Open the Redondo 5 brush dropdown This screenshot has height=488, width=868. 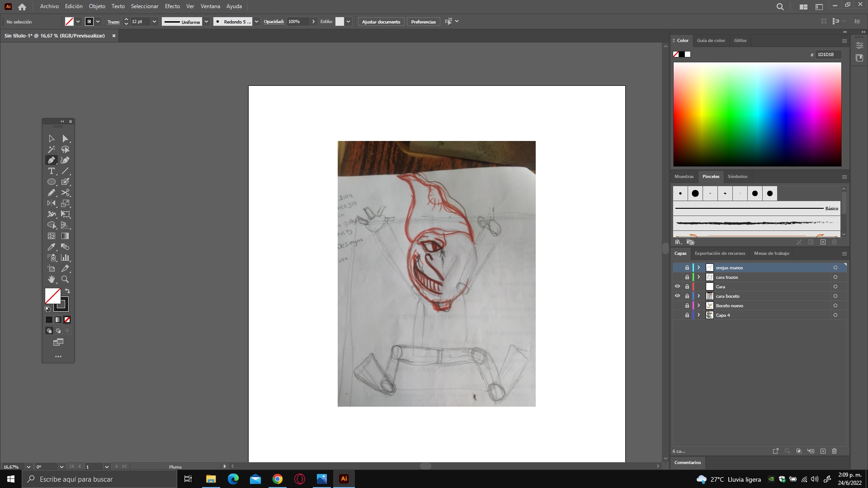point(256,22)
